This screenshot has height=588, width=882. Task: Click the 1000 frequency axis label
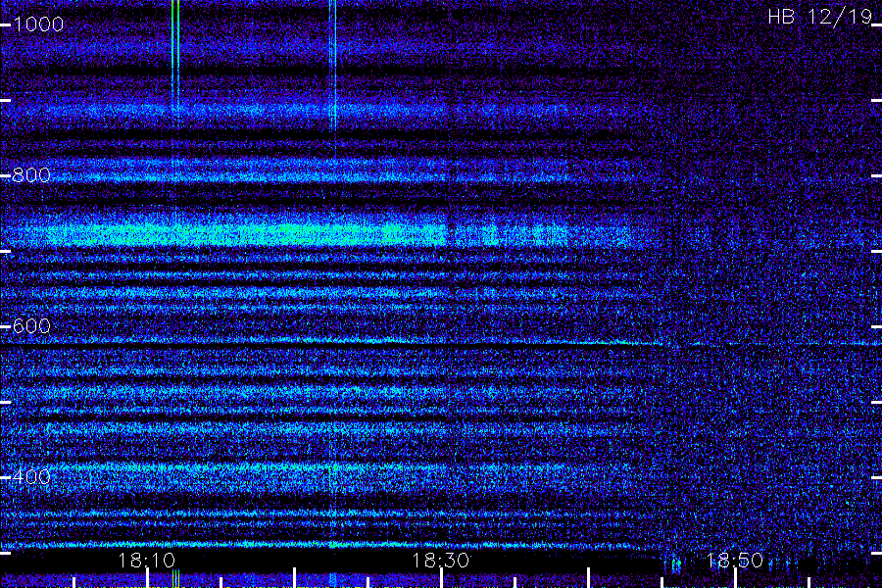coord(38,24)
